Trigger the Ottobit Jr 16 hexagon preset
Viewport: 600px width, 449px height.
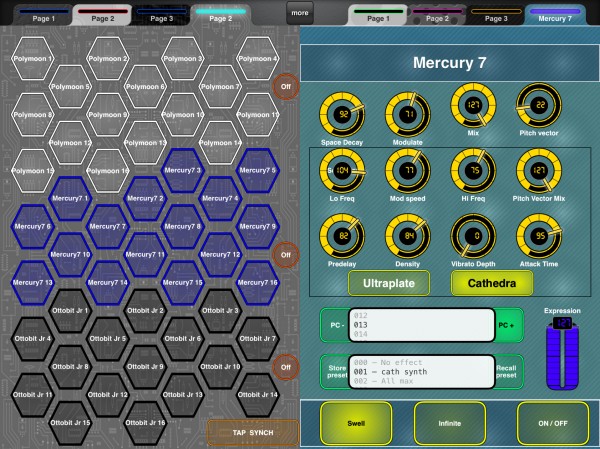coord(145,423)
